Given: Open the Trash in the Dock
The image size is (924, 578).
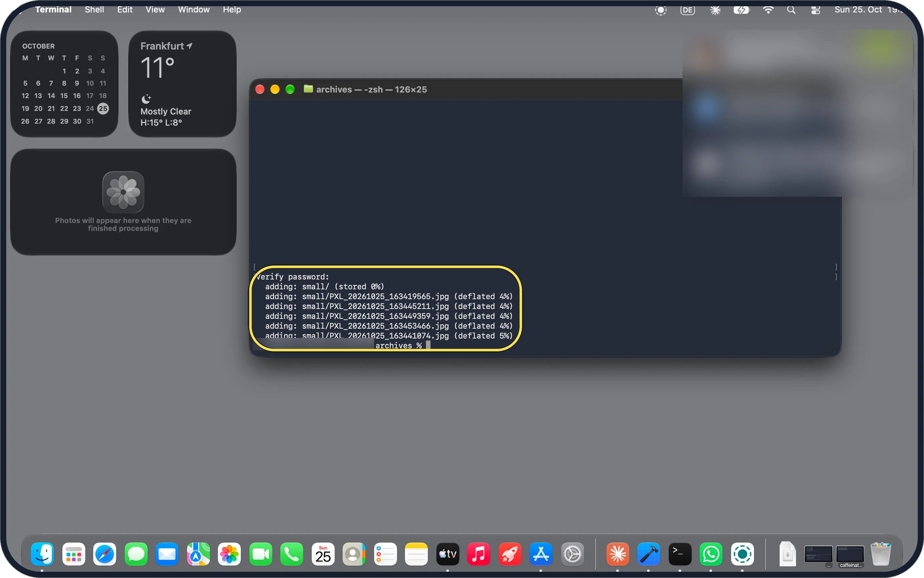Looking at the screenshot, I should point(881,554).
